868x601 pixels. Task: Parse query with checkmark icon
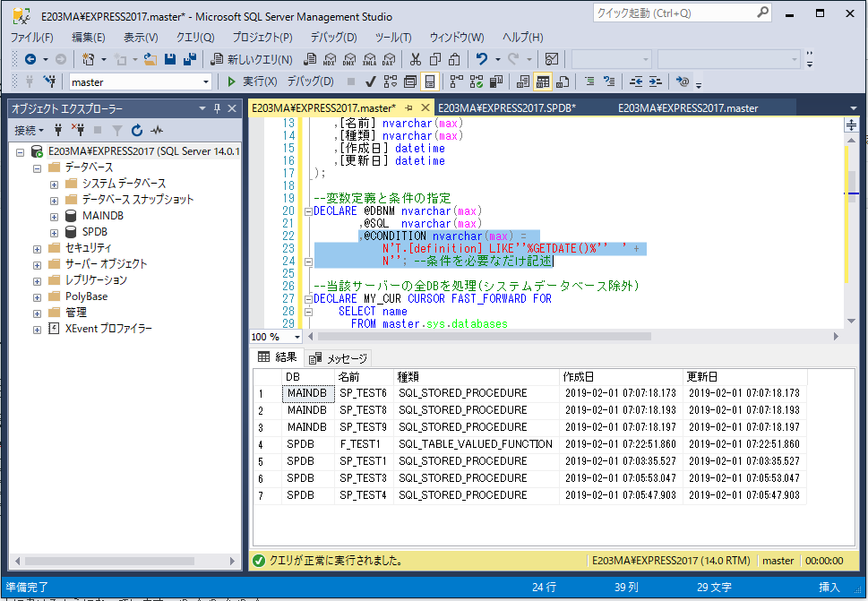[x=370, y=82]
